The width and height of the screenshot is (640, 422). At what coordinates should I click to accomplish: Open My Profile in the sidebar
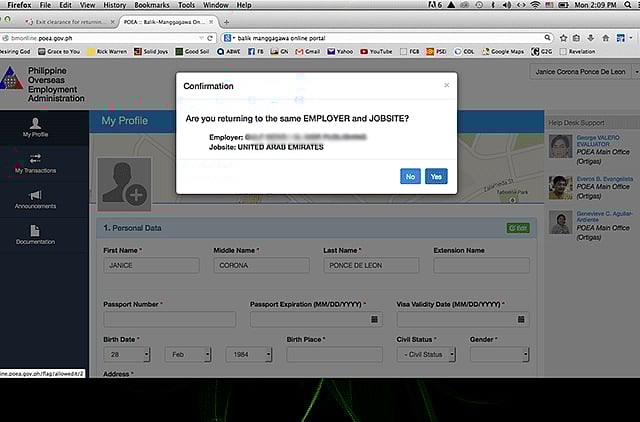coord(35,127)
